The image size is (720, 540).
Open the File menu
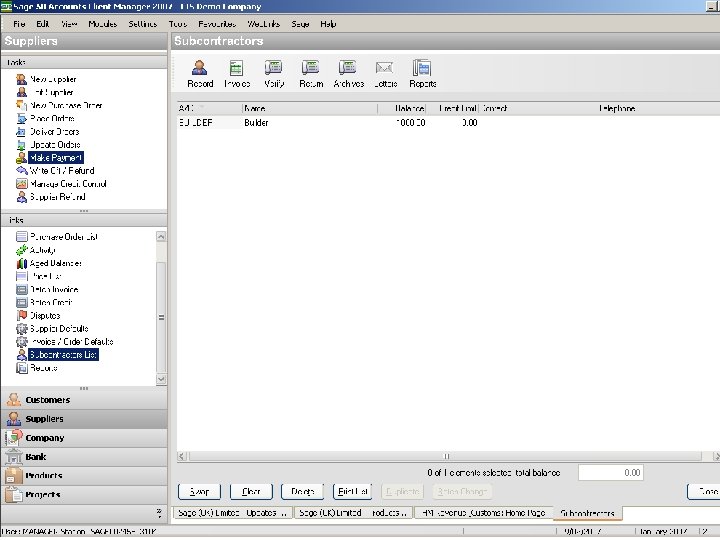tap(19, 24)
